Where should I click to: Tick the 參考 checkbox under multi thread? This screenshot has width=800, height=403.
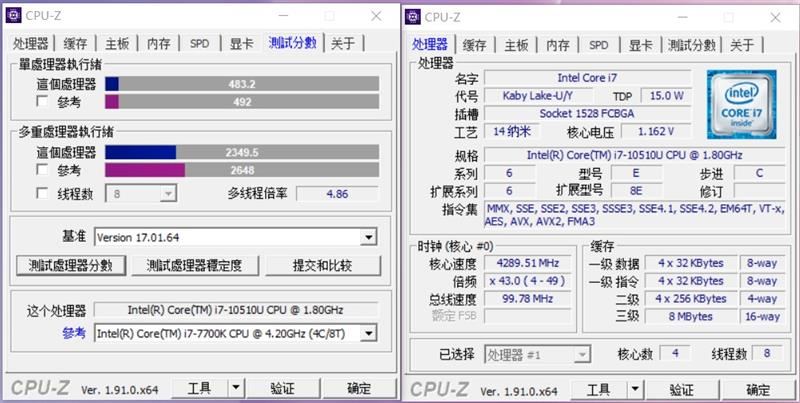[42, 169]
